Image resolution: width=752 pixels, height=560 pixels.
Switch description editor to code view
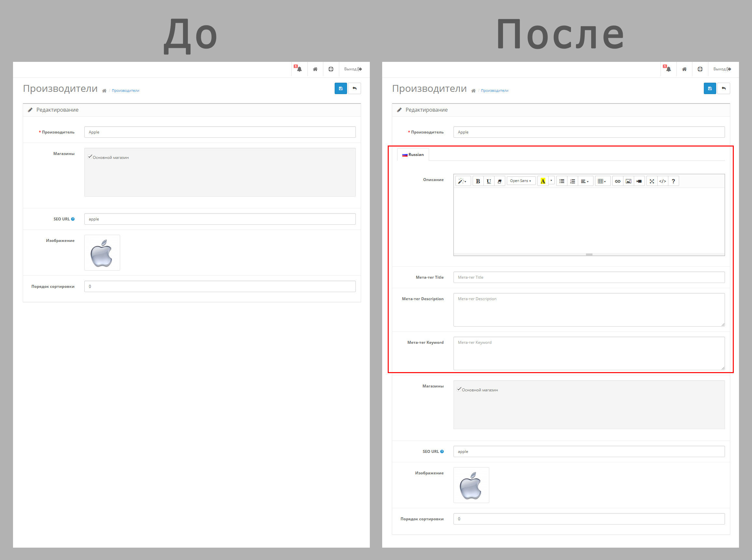coord(662,181)
